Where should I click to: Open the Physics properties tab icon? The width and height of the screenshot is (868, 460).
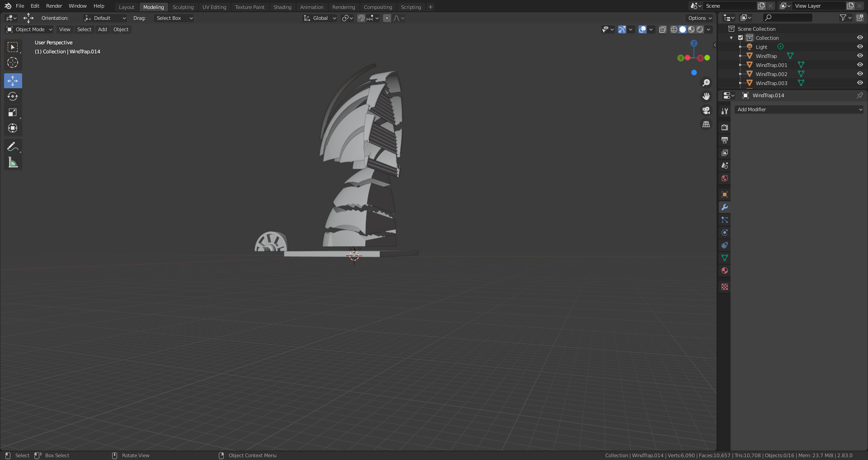[x=725, y=232]
